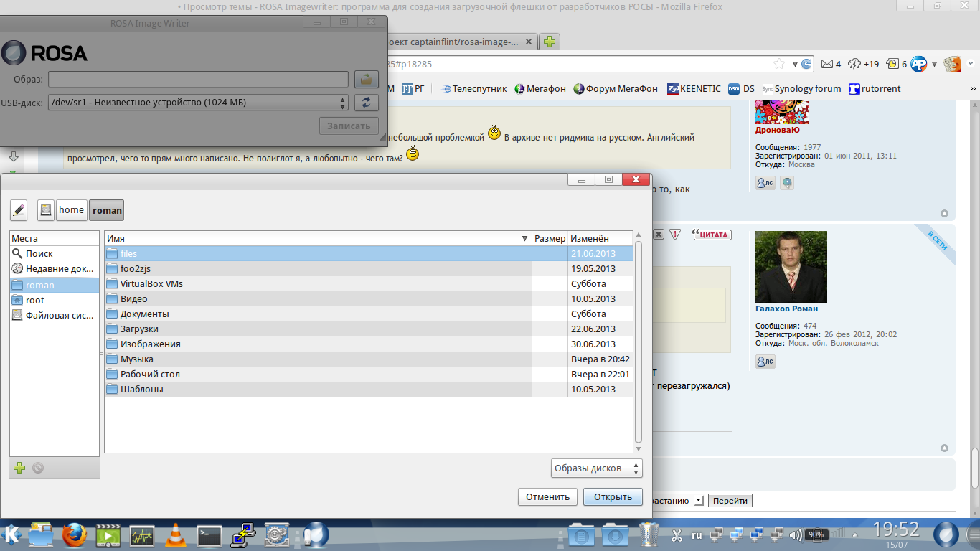Sort files by the Изменён column
Screen dimensions: 980x551
[600, 238]
